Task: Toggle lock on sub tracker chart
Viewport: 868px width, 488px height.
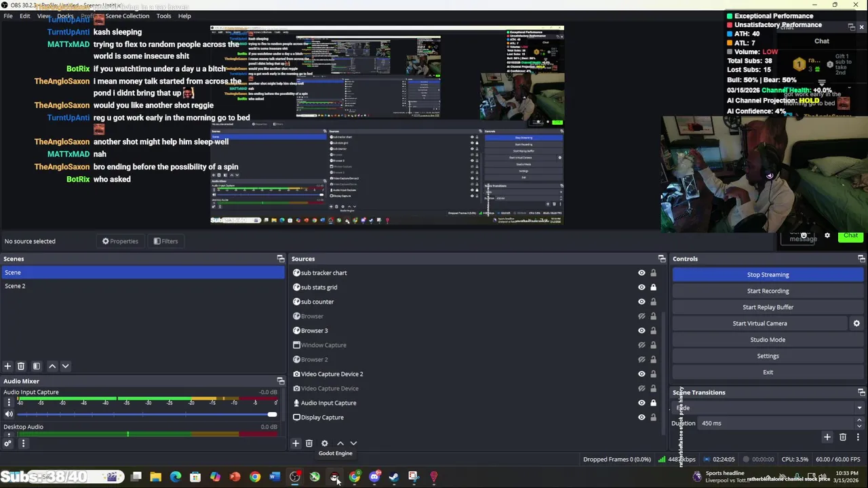Action: (x=653, y=273)
